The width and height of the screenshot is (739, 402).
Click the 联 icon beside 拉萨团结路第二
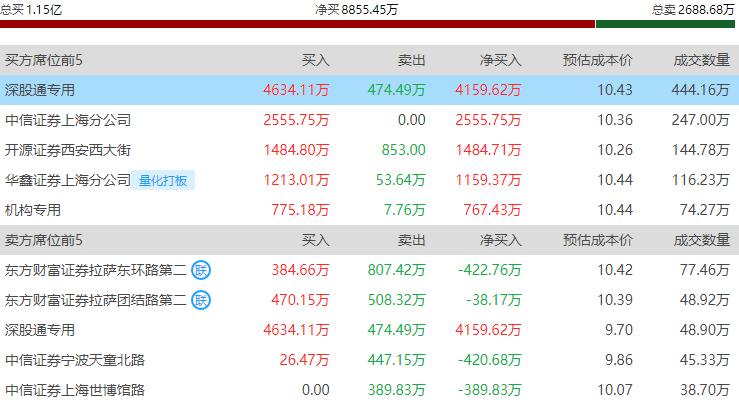201,300
